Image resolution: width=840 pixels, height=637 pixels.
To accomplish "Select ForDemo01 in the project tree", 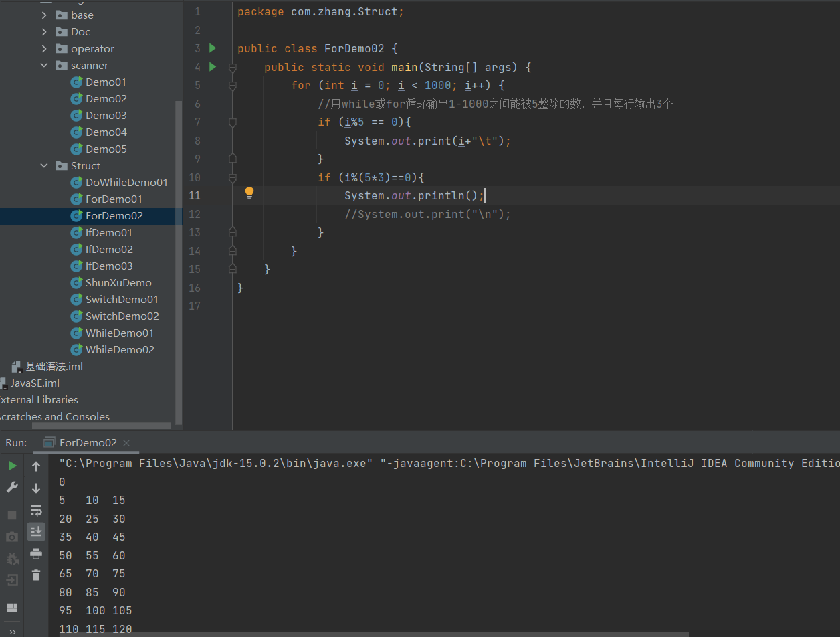I will tap(106, 199).
